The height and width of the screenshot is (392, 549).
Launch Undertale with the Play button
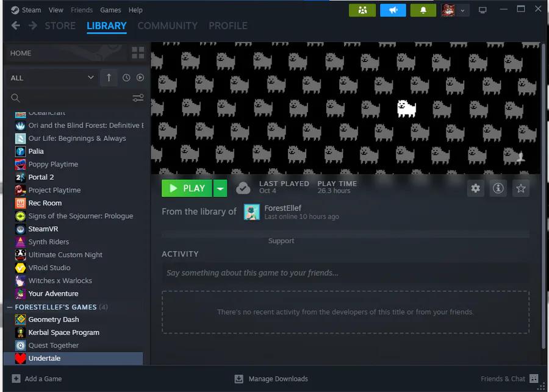187,188
